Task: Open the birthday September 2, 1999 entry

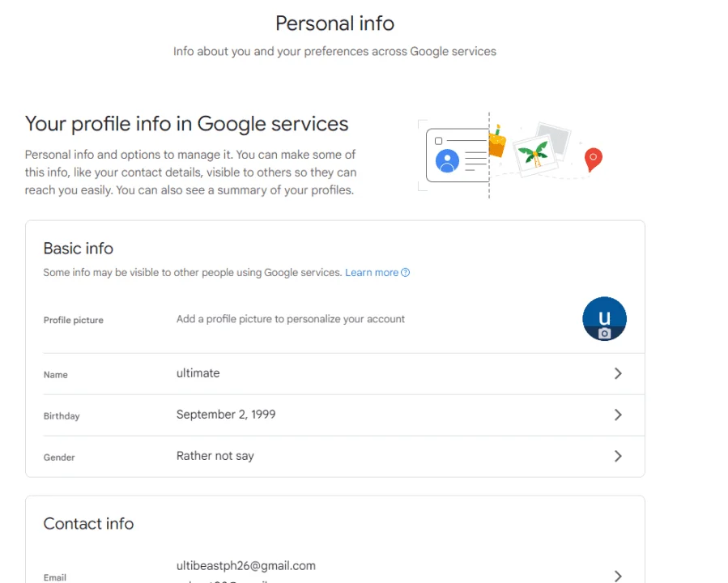Action: [226, 415]
